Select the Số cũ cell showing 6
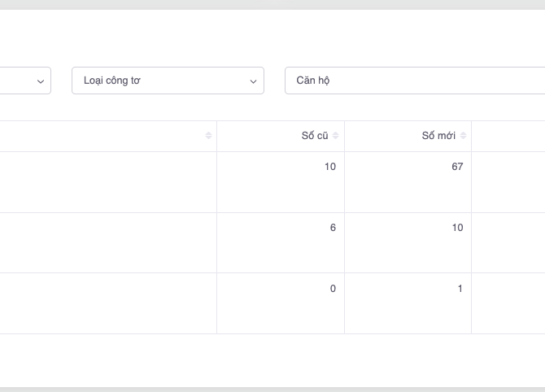The height and width of the screenshot is (392, 545). (x=281, y=242)
